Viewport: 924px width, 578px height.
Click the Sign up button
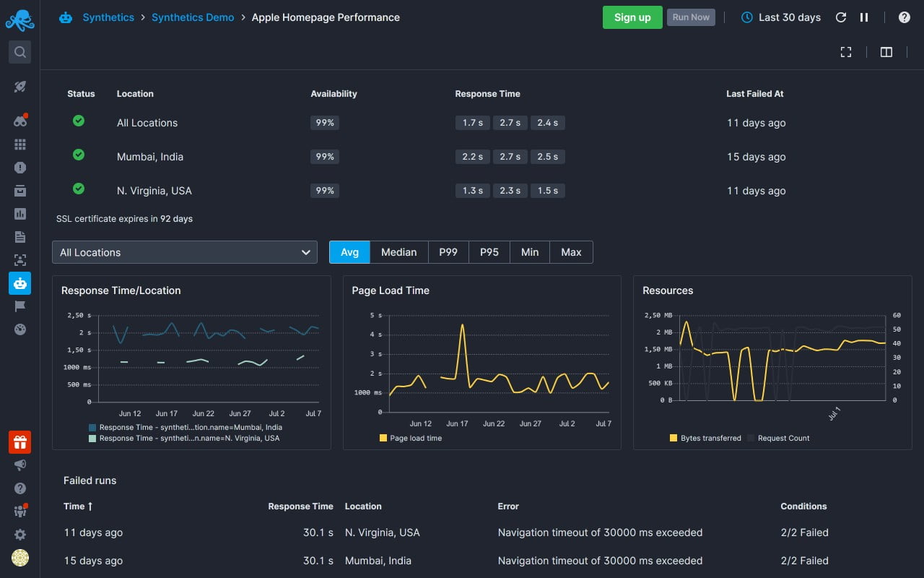[632, 17]
